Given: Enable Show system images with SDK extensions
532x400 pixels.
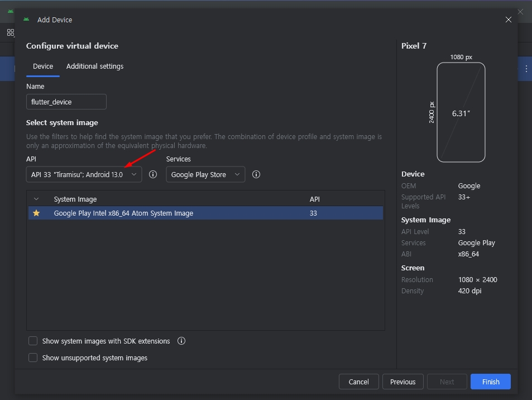Looking at the screenshot, I should 33,341.
